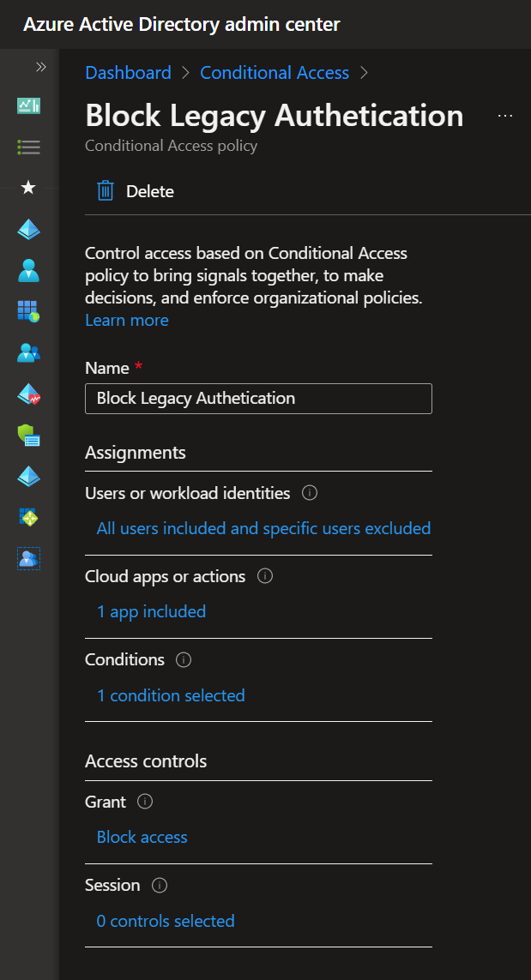Image resolution: width=531 pixels, height=980 pixels.
Task: Go to Dashboard breadcrumb
Action: [x=128, y=73]
